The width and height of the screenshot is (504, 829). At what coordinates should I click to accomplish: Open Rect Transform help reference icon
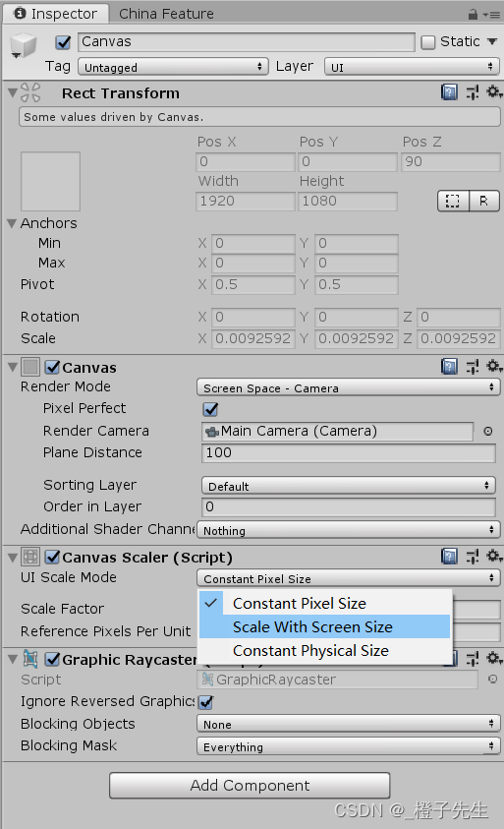point(449,92)
